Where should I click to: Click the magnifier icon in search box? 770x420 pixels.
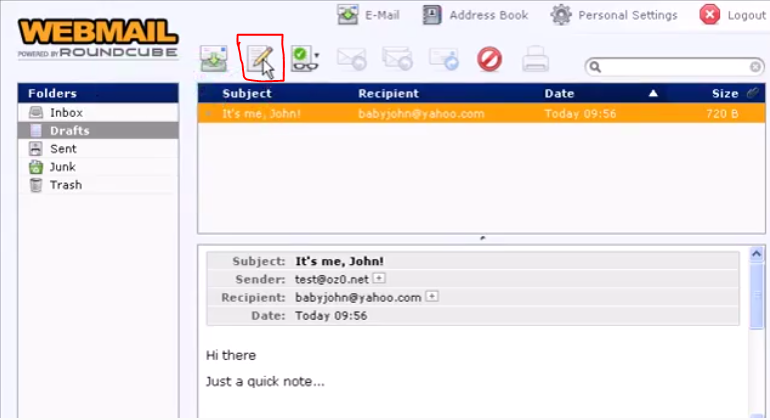click(x=595, y=67)
